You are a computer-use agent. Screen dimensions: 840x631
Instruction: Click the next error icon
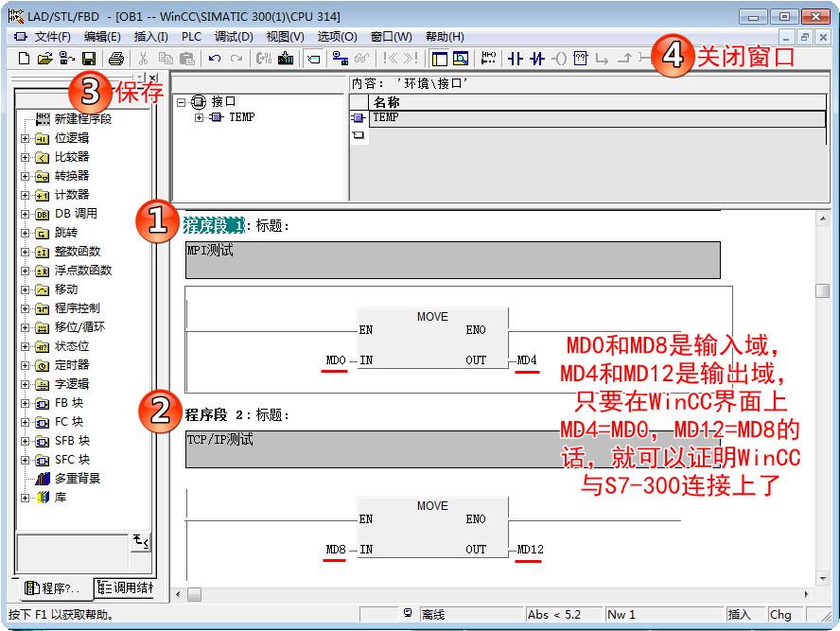click(x=411, y=58)
